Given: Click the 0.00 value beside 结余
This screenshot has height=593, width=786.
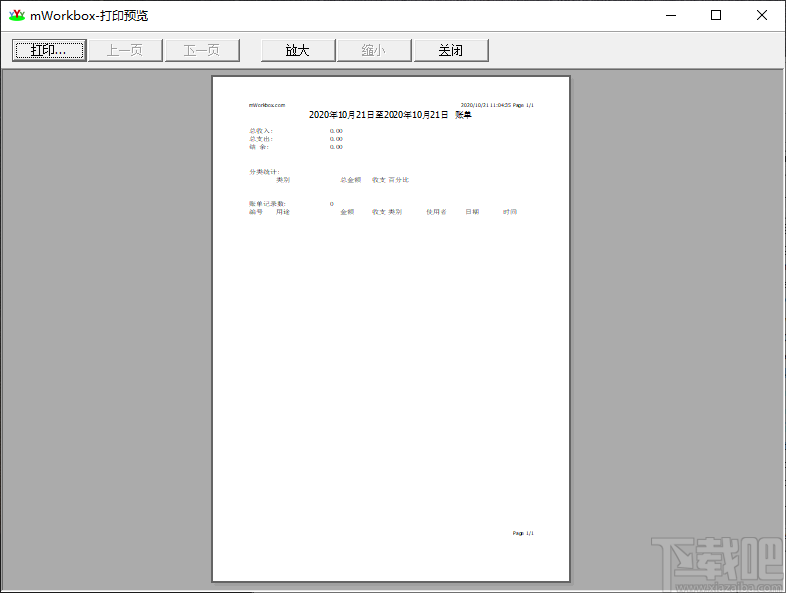Looking at the screenshot, I should (x=336, y=147).
